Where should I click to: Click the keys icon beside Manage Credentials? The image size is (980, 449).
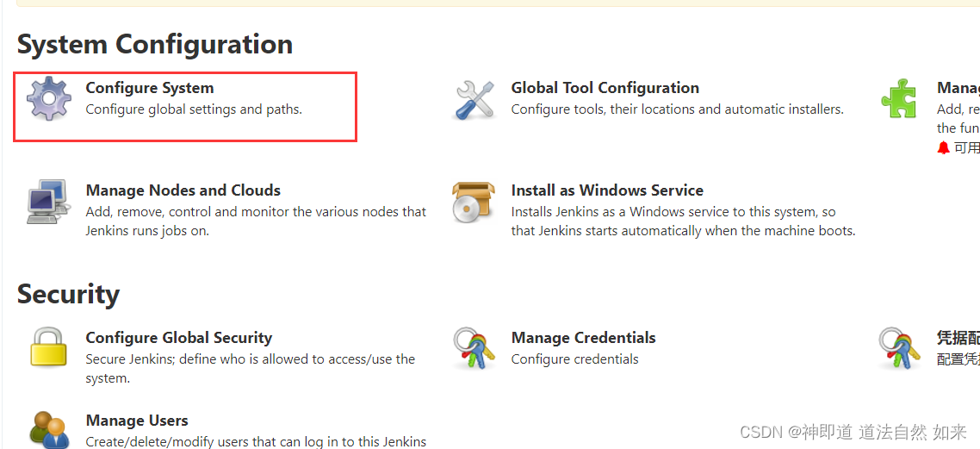474,349
